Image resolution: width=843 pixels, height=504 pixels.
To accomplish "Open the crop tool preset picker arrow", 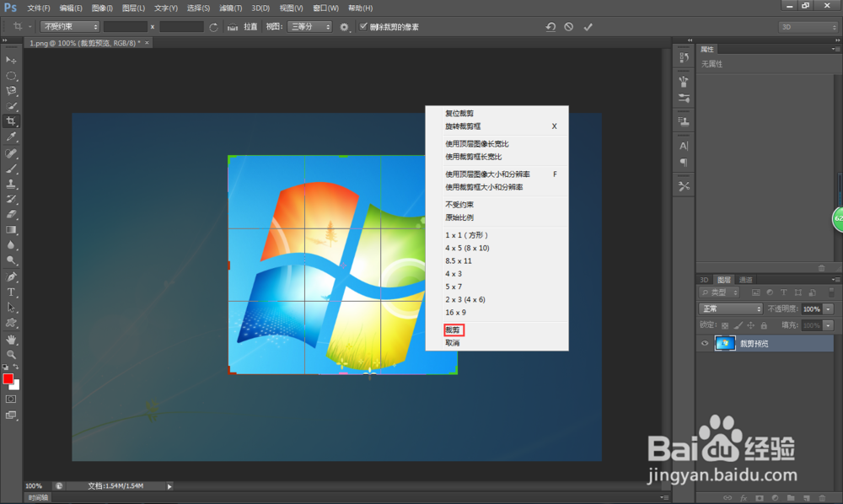I will [30, 26].
